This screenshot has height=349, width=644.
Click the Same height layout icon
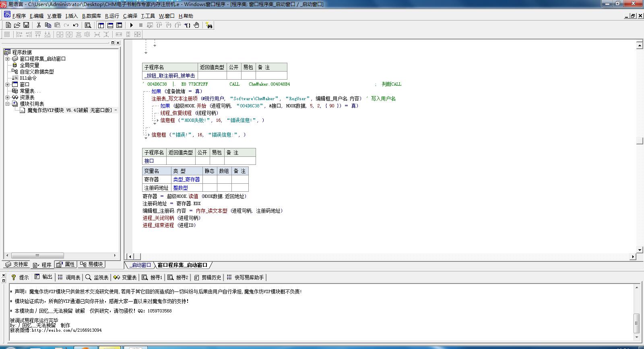pyautogui.click(x=128, y=35)
